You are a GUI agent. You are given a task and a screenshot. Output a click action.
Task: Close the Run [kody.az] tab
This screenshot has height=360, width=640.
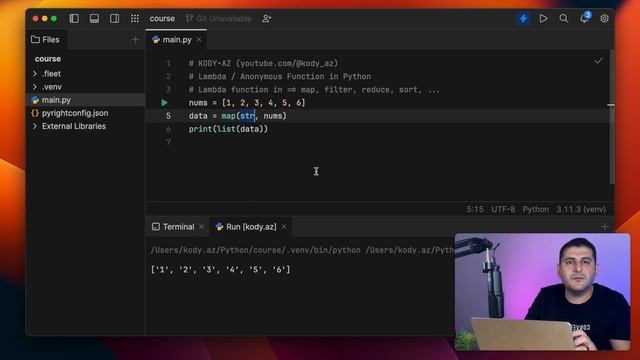point(284,227)
